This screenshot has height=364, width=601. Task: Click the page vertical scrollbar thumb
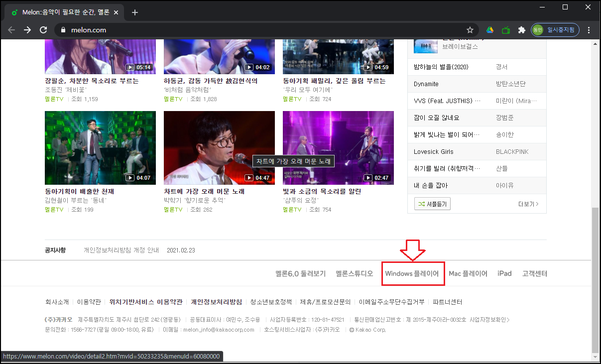tap(596, 280)
